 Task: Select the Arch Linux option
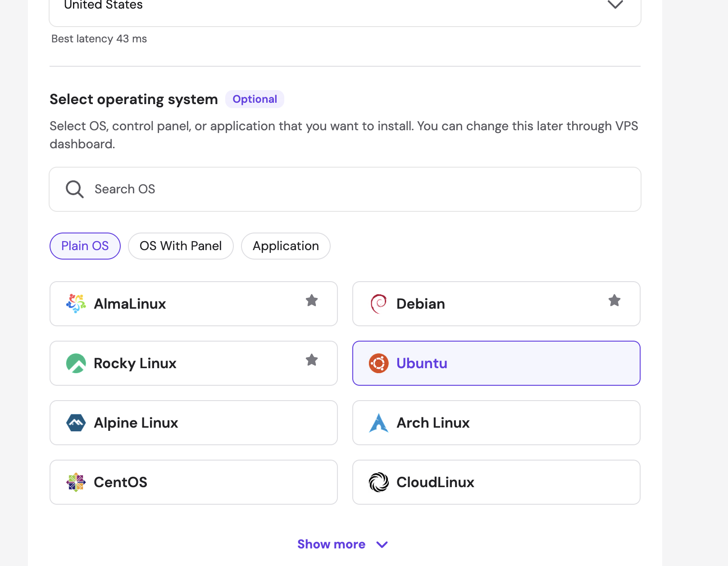tap(496, 423)
